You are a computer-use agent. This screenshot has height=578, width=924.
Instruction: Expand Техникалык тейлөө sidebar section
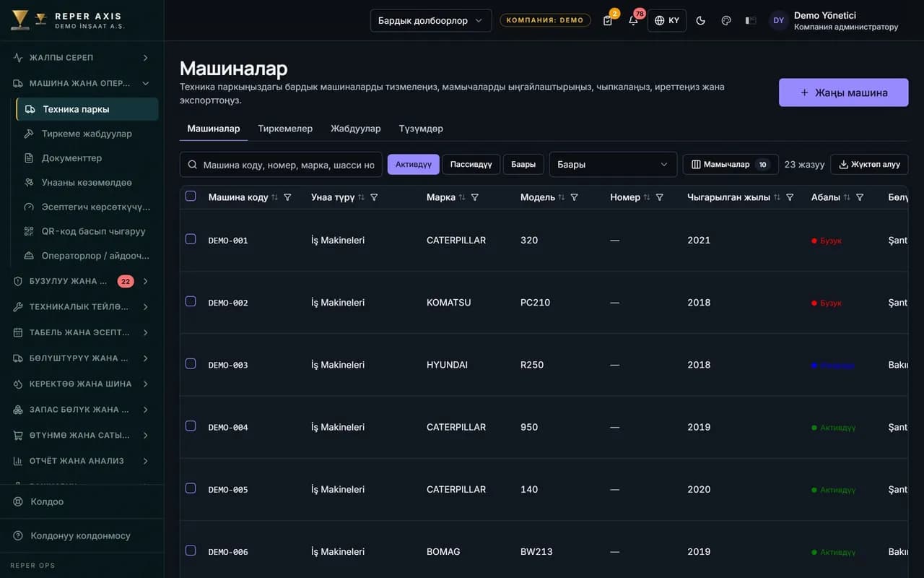(82, 307)
